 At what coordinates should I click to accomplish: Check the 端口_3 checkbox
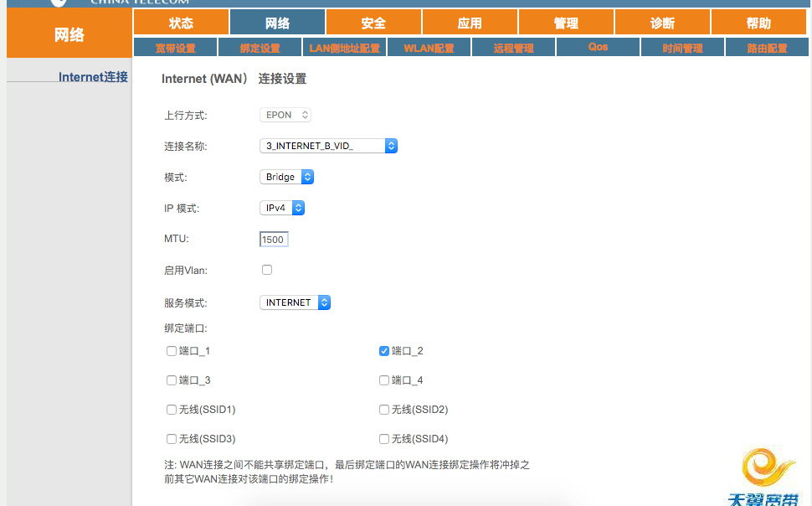[172, 380]
